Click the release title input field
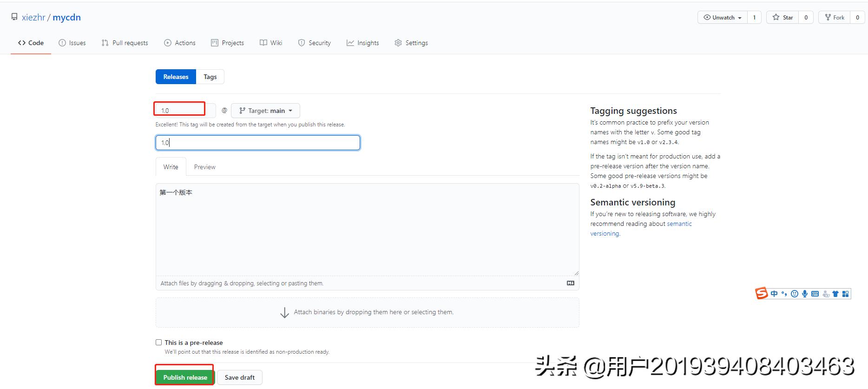This screenshot has width=868, height=389. pos(258,143)
